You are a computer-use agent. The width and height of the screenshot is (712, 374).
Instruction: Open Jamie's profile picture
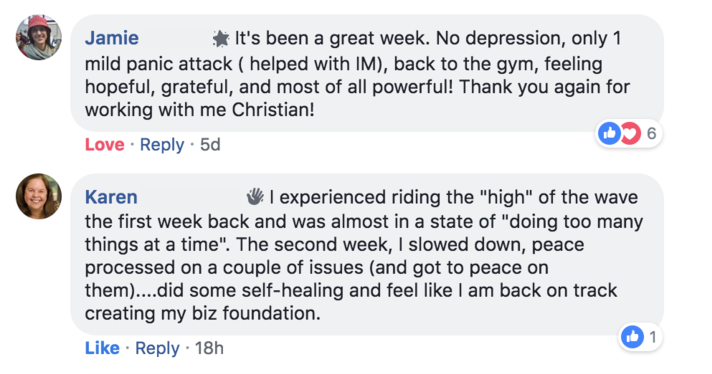(x=39, y=37)
